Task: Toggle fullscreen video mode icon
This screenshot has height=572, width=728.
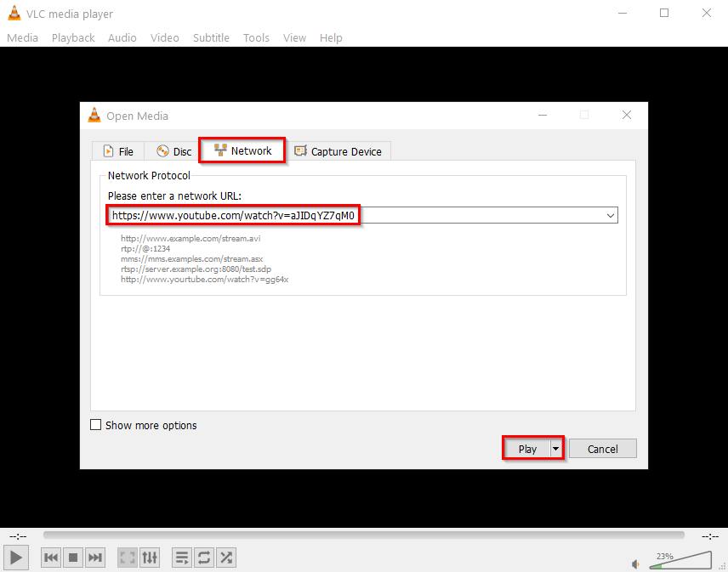Action: click(128, 558)
